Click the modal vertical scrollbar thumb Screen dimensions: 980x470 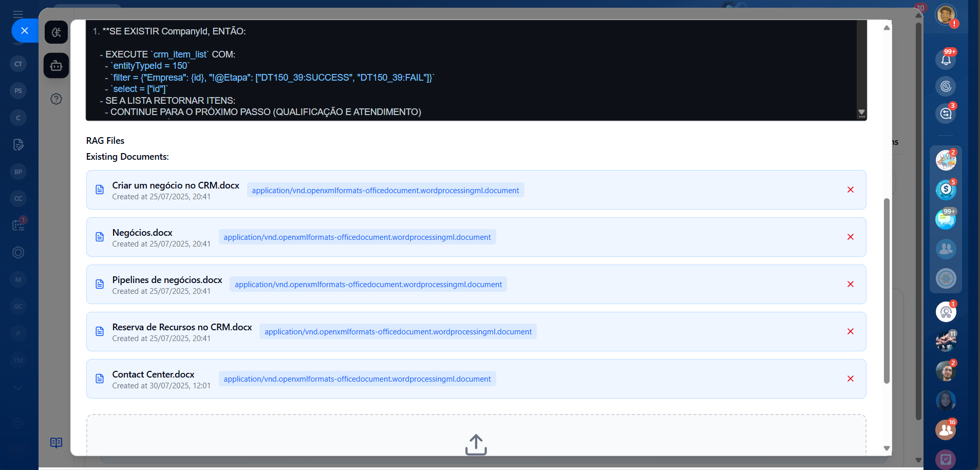[x=886, y=290]
